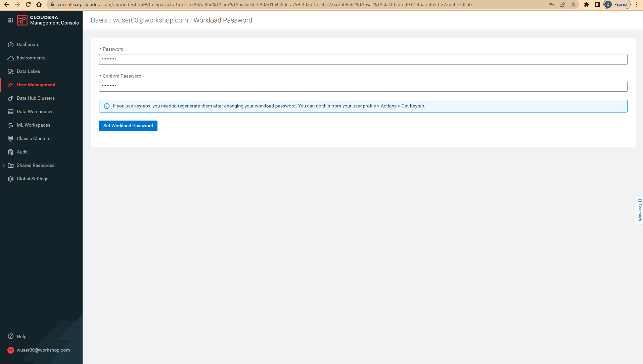Click the Global Settings gear icon

point(11,179)
